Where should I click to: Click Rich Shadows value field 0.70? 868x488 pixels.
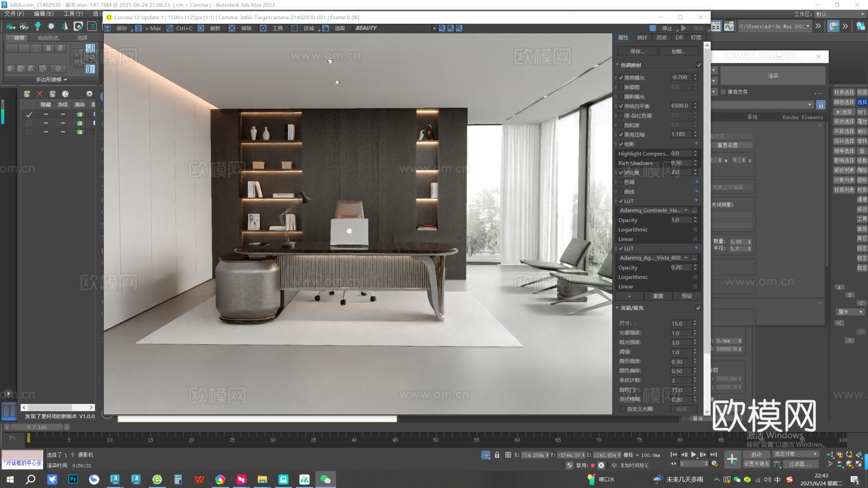click(680, 163)
